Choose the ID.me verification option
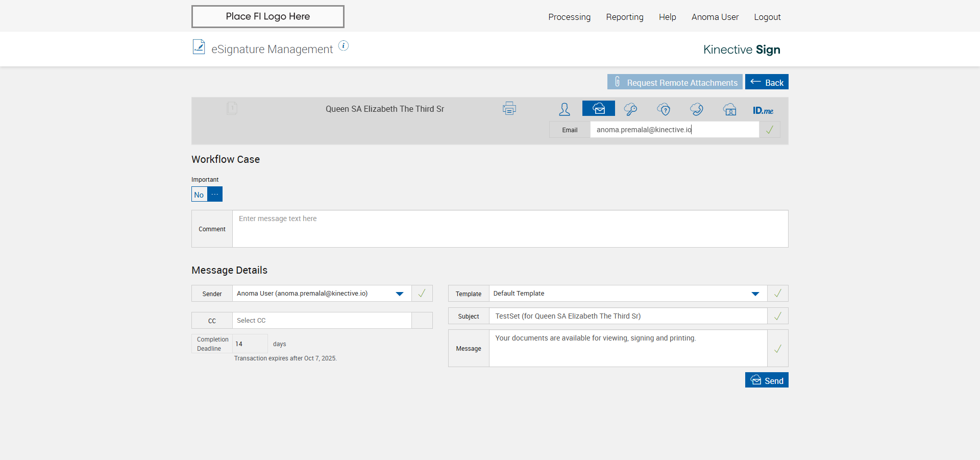 tap(763, 110)
